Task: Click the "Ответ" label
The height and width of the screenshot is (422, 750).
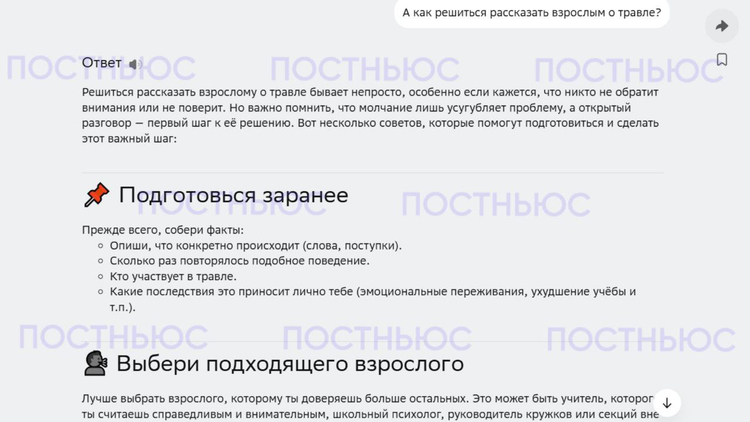Action: (x=101, y=63)
